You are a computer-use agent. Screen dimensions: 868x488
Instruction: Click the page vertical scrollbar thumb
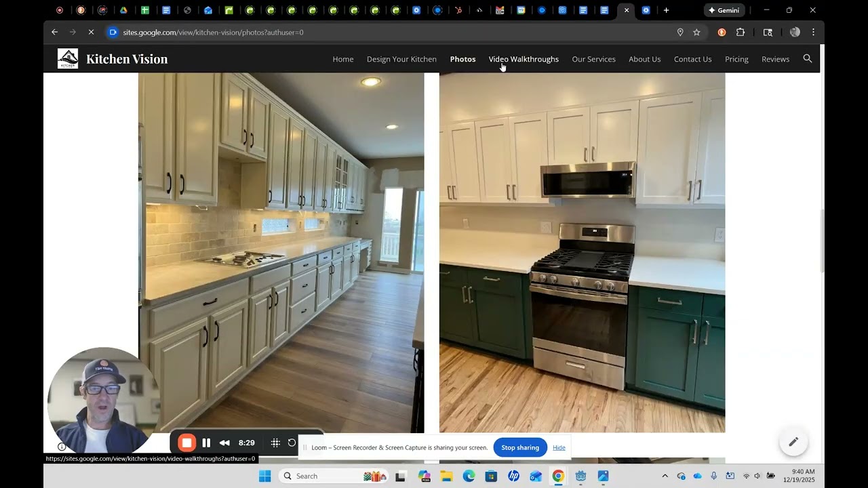tap(823, 241)
